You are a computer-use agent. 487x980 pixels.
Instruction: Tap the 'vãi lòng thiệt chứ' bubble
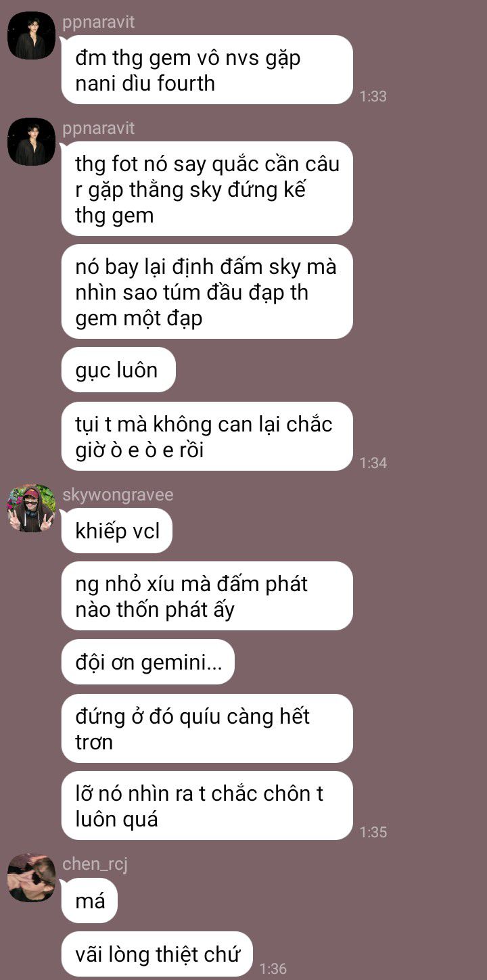point(157,954)
